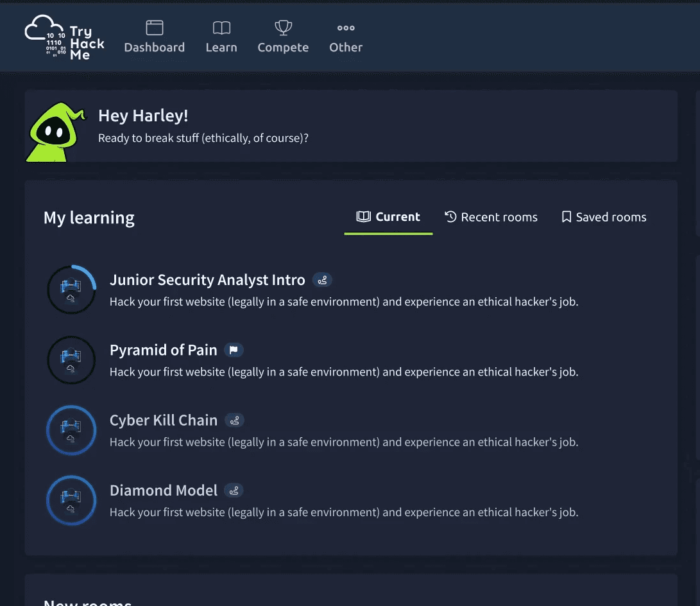Click the Learn book icon
Viewport: 700px width, 606px height.
click(221, 28)
